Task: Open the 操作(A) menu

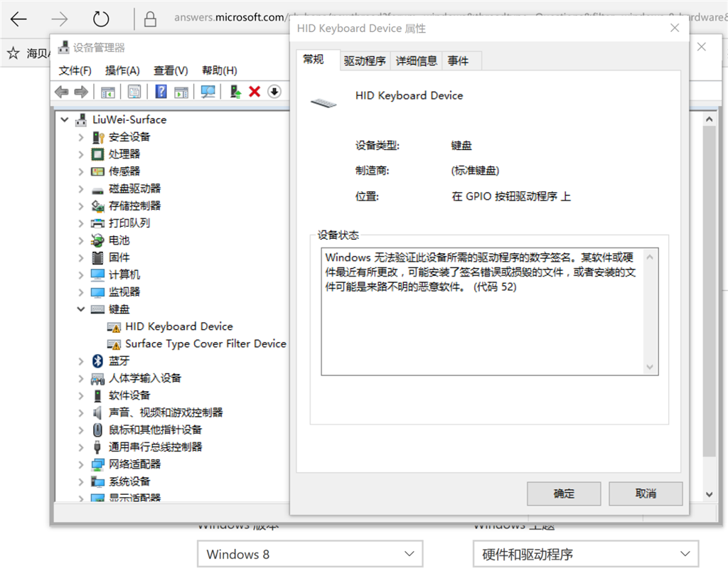Action: 122,70
